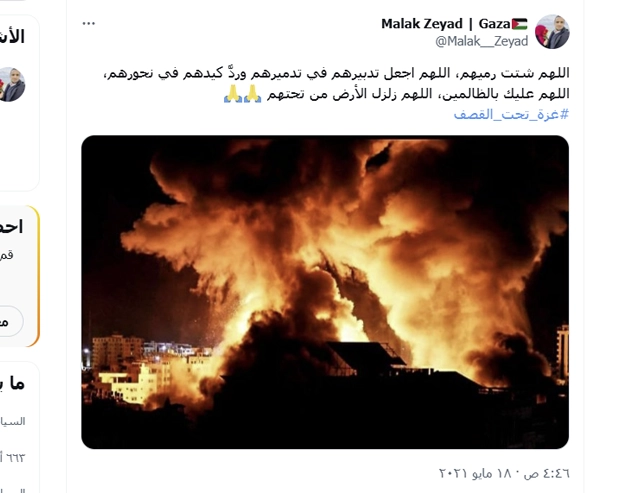
Task: Click the Palestinian flag emoji beside Gaza
Action: 519,24
